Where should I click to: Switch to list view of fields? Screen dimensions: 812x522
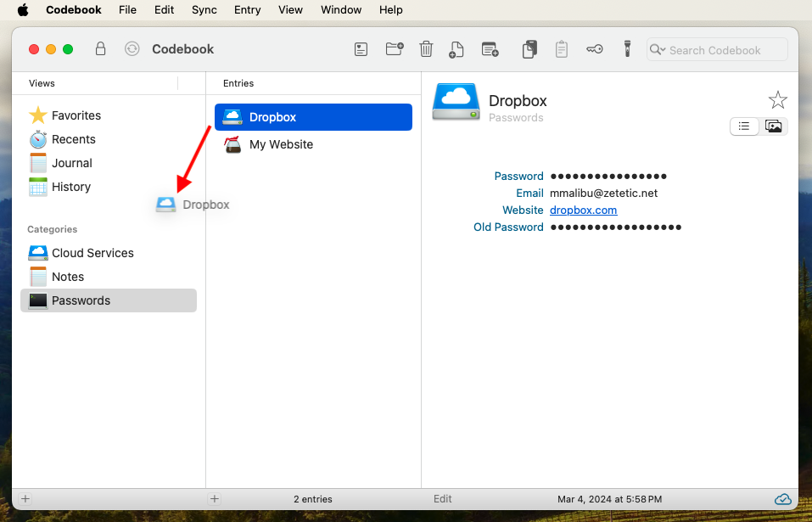[x=744, y=126]
